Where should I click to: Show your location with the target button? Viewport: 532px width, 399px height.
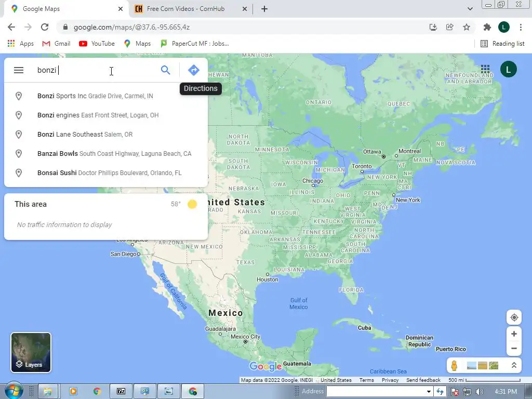[x=514, y=317]
